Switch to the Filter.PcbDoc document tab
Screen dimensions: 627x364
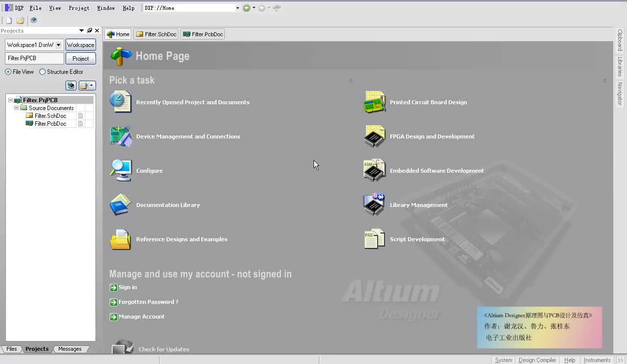point(203,34)
